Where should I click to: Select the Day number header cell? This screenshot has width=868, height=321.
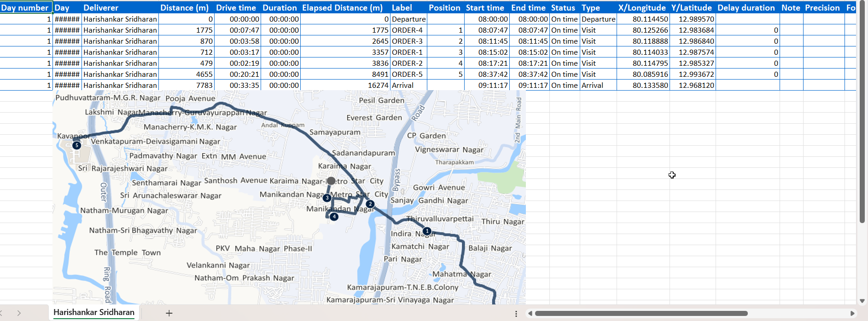pos(26,8)
